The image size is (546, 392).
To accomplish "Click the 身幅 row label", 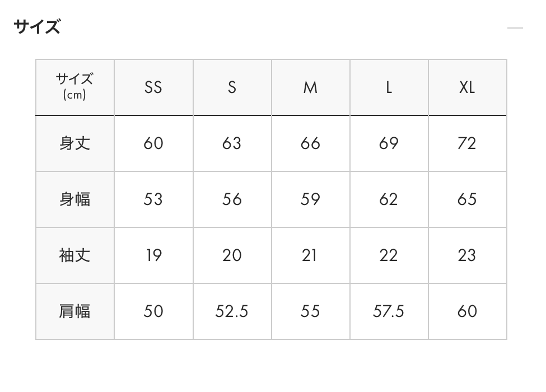I will pos(74,199).
